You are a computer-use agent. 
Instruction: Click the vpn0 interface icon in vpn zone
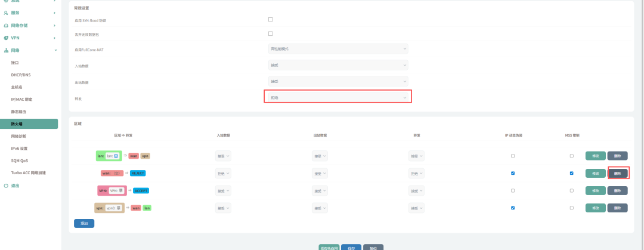119,208
